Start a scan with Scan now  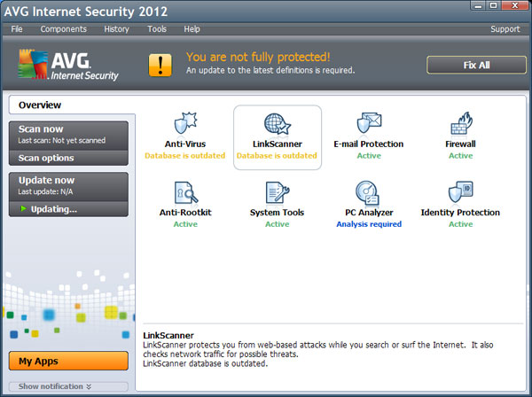click(x=68, y=136)
